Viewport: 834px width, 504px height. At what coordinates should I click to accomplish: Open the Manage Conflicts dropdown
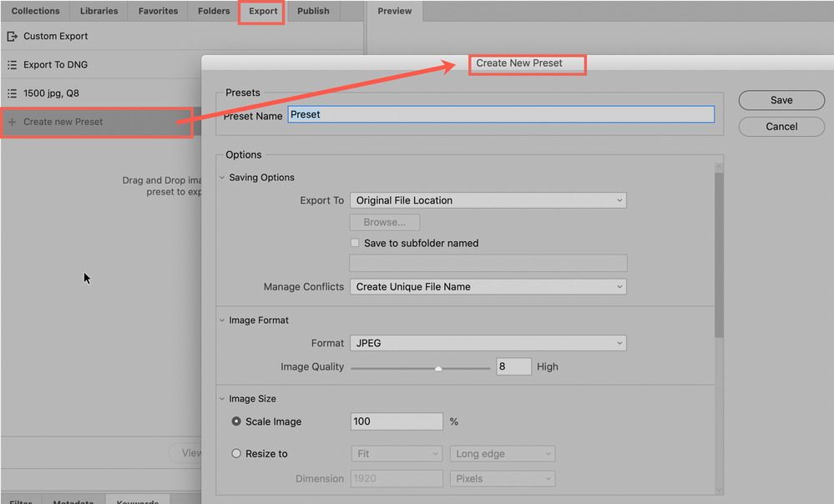488,286
